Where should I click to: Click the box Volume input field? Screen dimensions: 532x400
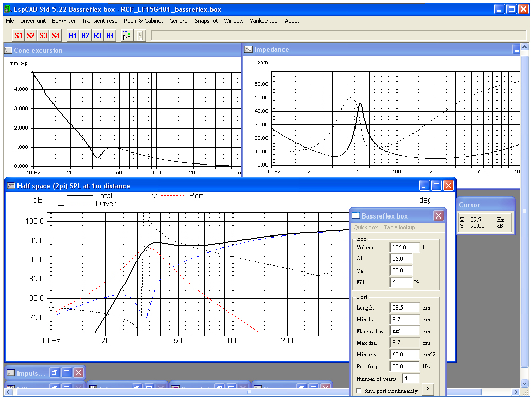[x=404, y=247]
